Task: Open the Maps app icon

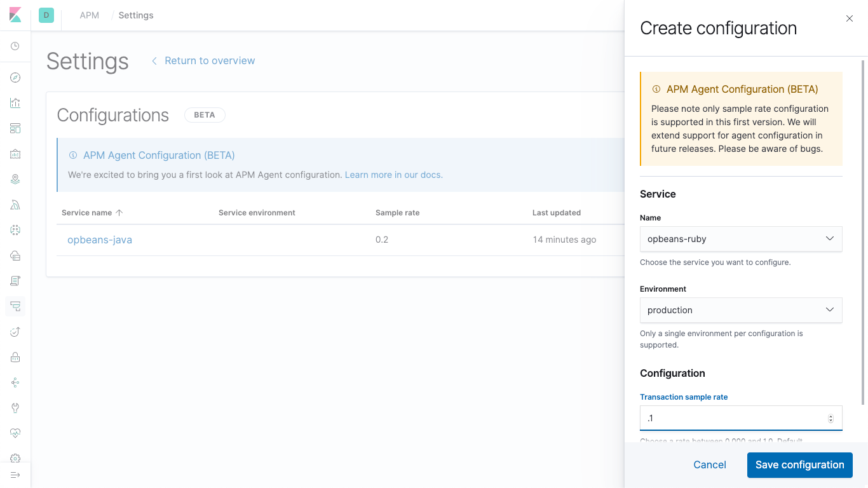Action: tap(15, 179)
